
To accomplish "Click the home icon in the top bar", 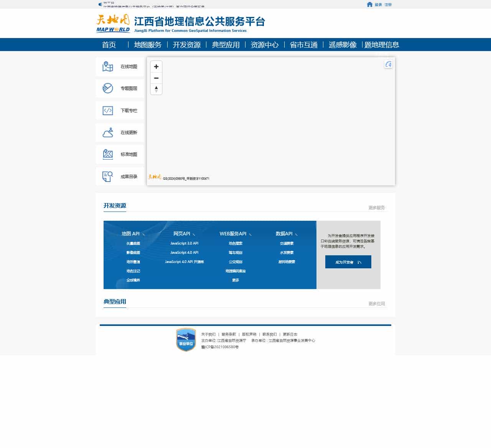I will pos(369,4).
